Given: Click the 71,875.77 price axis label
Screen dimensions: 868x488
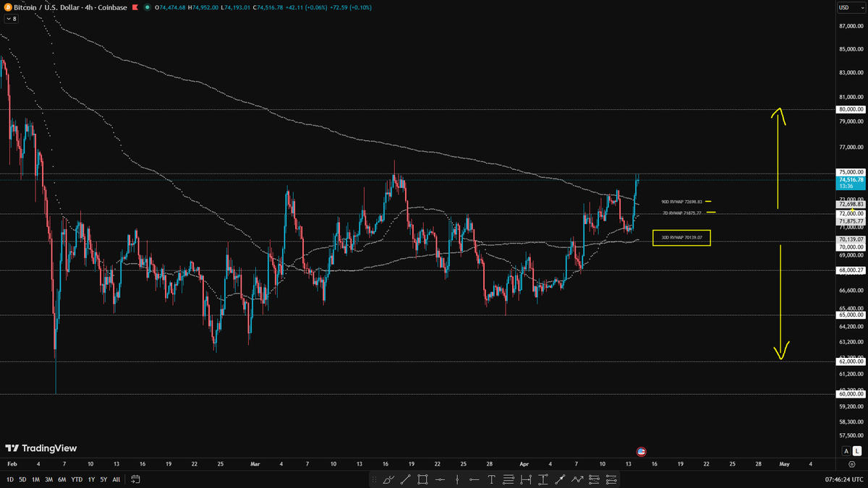Looking at the screenshot, I should point(851,222).
